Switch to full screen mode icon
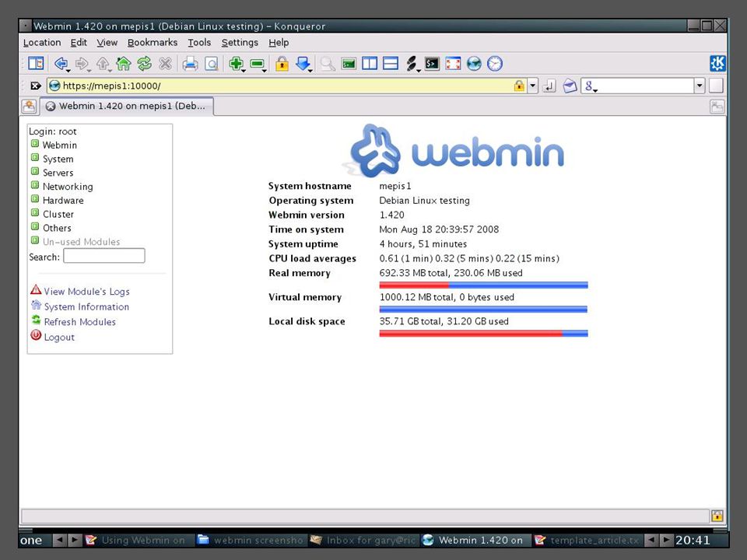The height and width of the screenshot is (560, 747). (x=453, y=63)
